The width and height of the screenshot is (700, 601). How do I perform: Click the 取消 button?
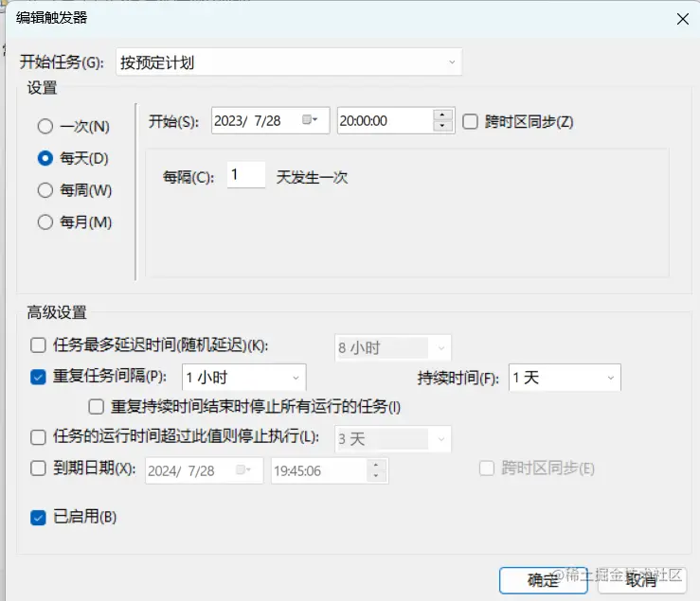(641, 580)
